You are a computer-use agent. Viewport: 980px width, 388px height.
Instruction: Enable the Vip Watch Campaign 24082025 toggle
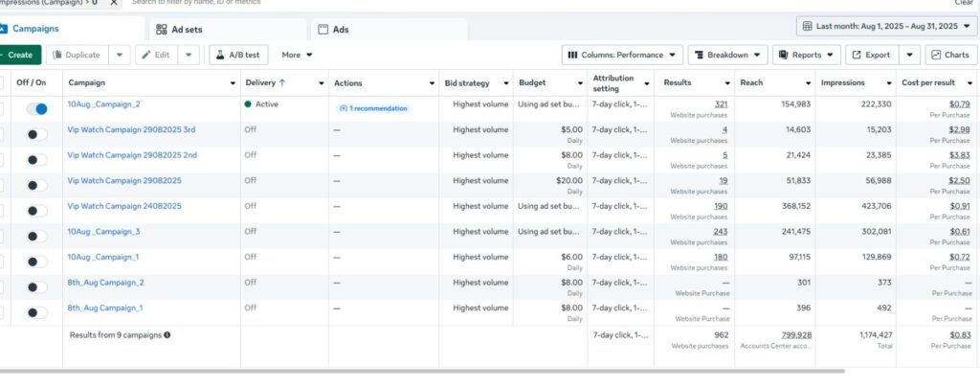coord(37,209)
